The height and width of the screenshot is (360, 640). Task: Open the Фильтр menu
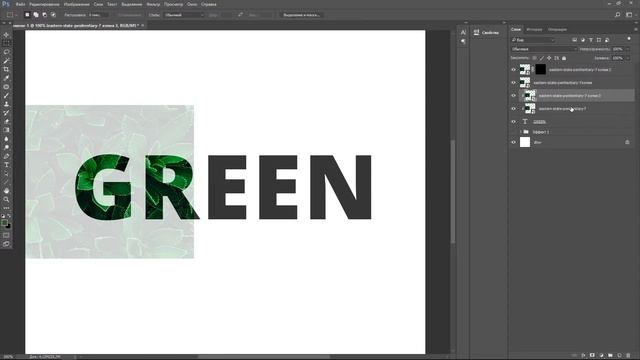[x=153, y=4]
